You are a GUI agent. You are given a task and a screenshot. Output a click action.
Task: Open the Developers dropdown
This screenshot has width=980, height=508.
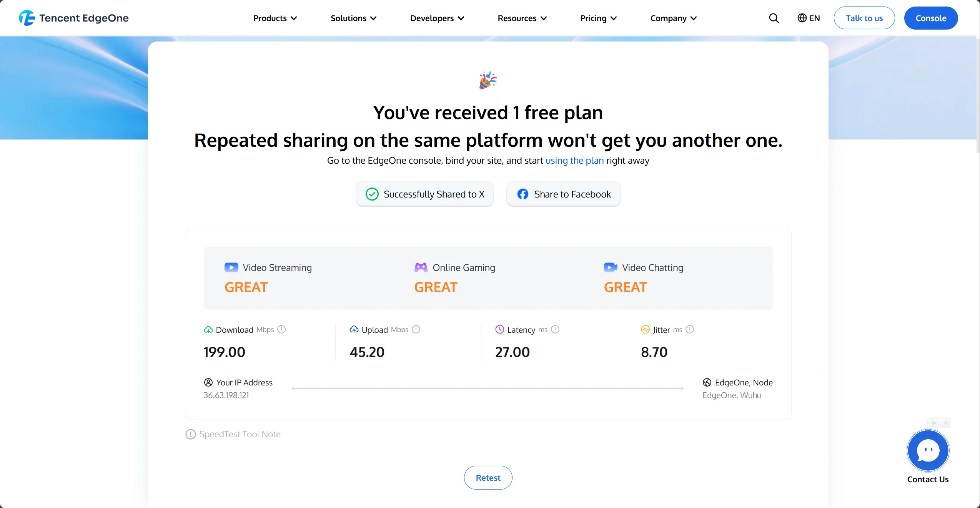point(437,18)
